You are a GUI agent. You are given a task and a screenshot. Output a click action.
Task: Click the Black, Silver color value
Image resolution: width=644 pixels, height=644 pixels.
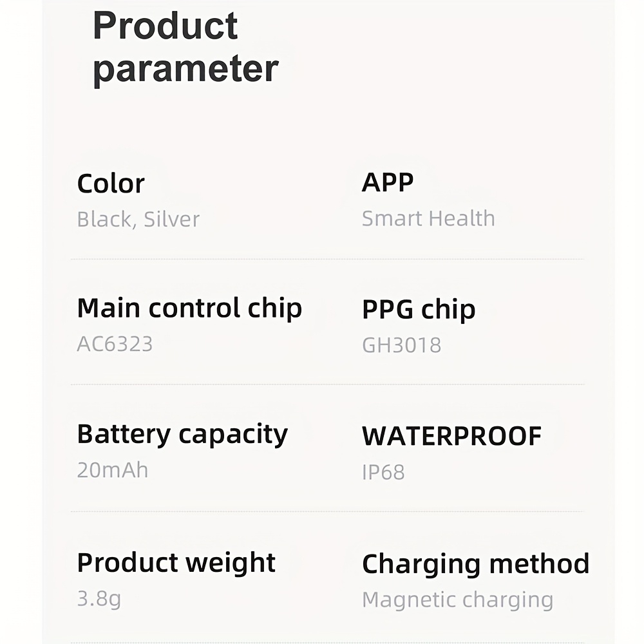tap(138, 219)
